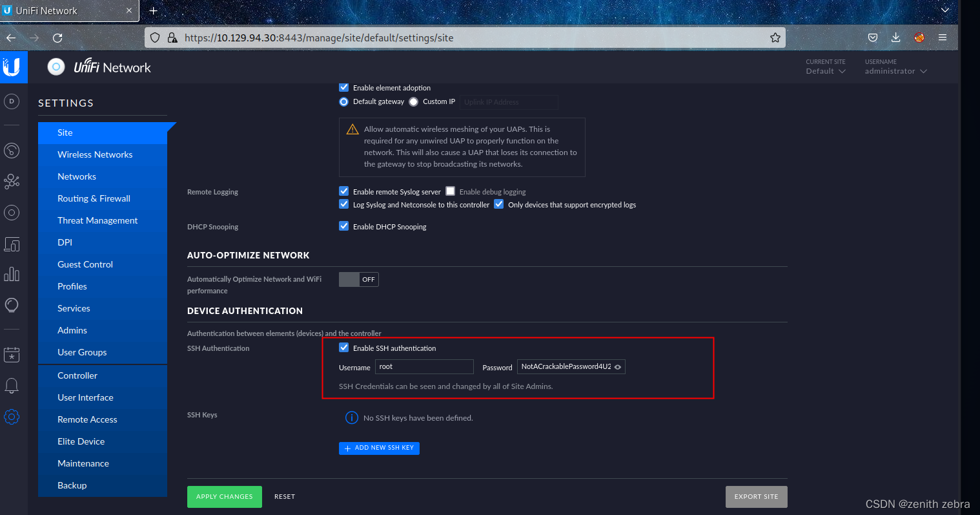Open the Clients icon in sidebar
Image resolution: width=980 pixels, height=515 pixels.
(x=12, y=244)
